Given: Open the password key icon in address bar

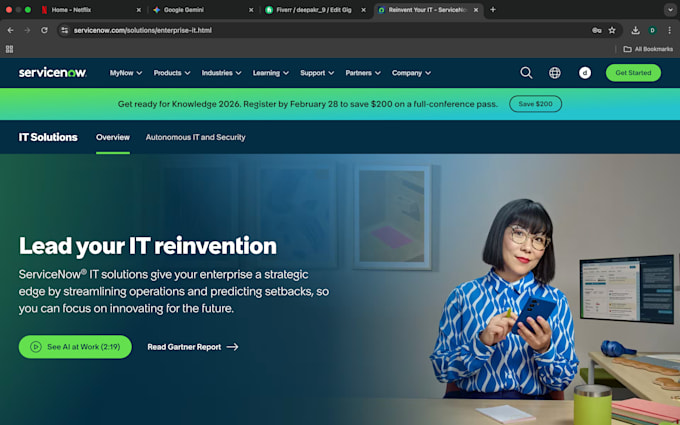Looking at the screenshot, I should click(x=596, y=30).
